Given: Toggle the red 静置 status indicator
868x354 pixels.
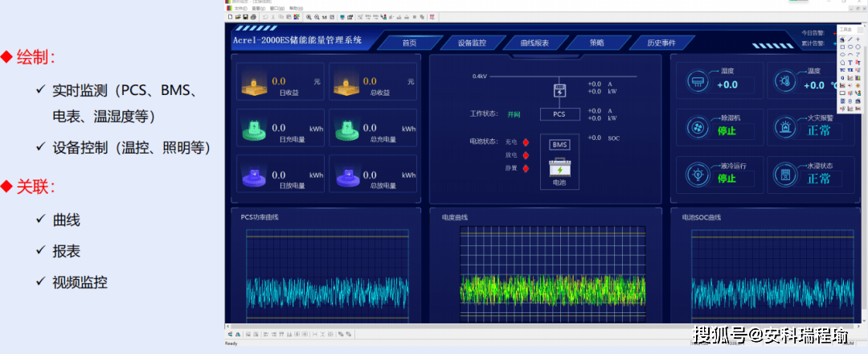Looking at the screenshot, I should click(x=526, y=168).
